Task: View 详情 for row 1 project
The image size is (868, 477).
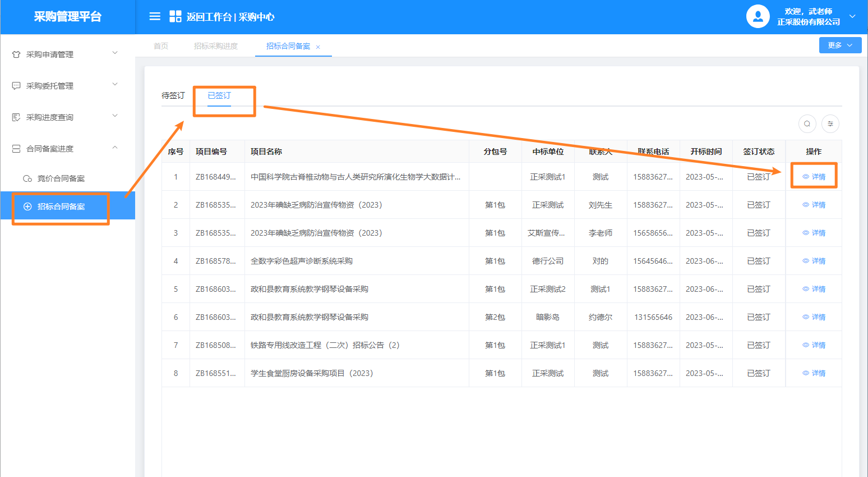Action: 814,177
